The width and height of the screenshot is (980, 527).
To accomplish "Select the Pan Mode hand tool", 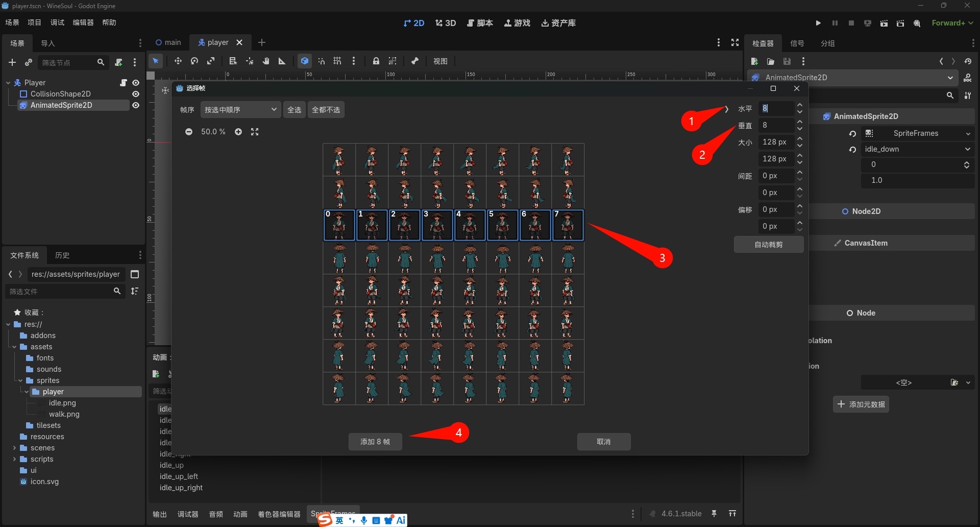I will [x=266, y=61].
